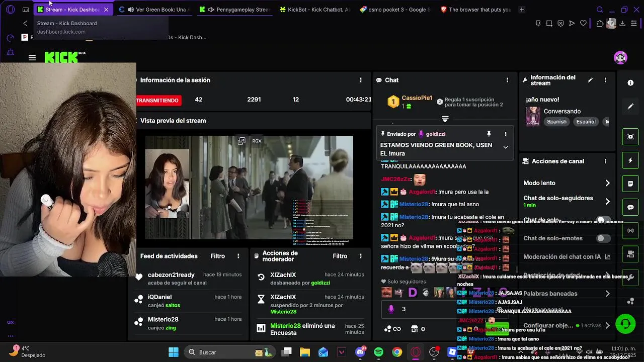
Task: Open stream information three-dot menu
Action: (x=605, y=80)
